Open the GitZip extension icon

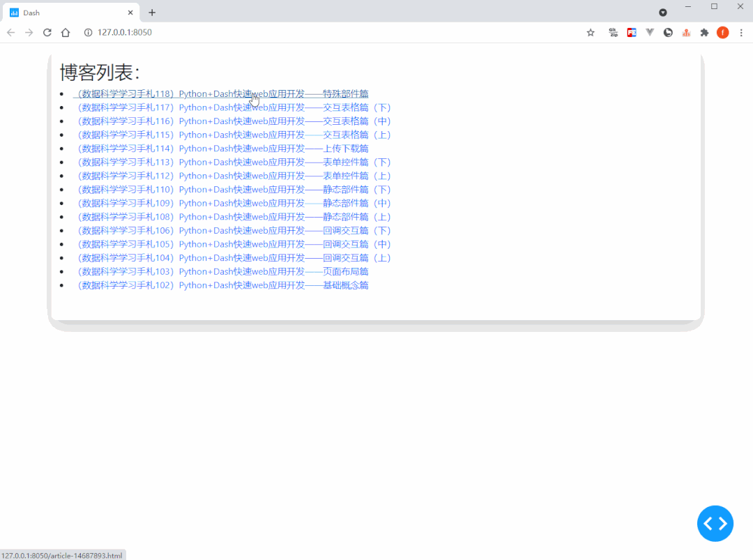point(614,33)
